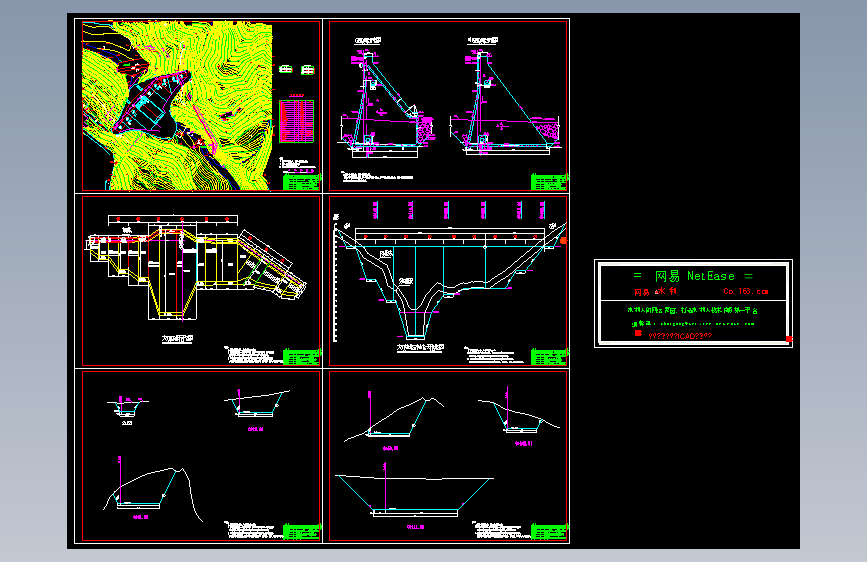Screen dimensions: 867x562
Task: Select the left dam cross-section drawing
Action: pos(387,104)
